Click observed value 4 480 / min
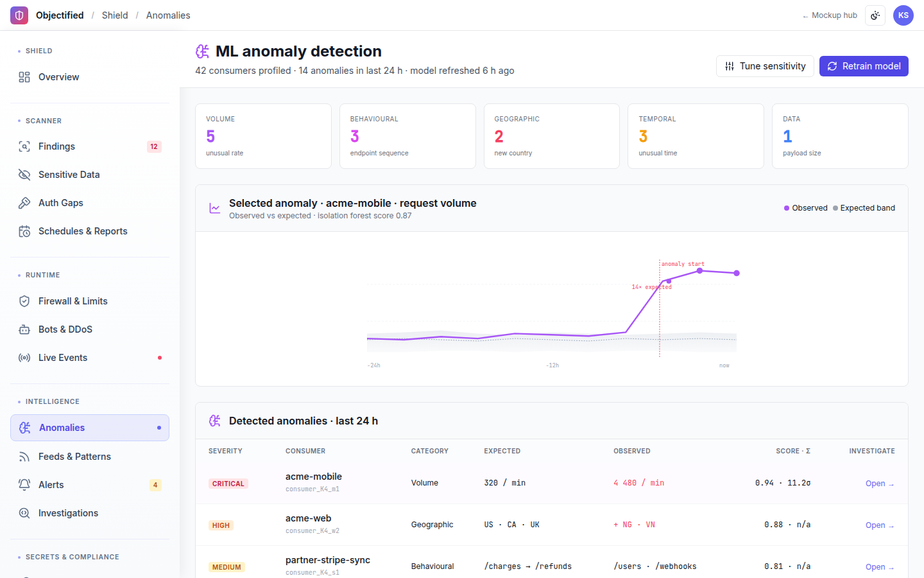The height and width of the screenshot is (578, 924). (x=639, y=483)
